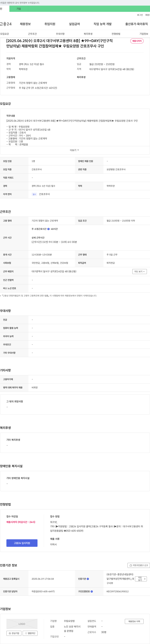
Task: Open the 채용정보 menu
Action: 25,24
